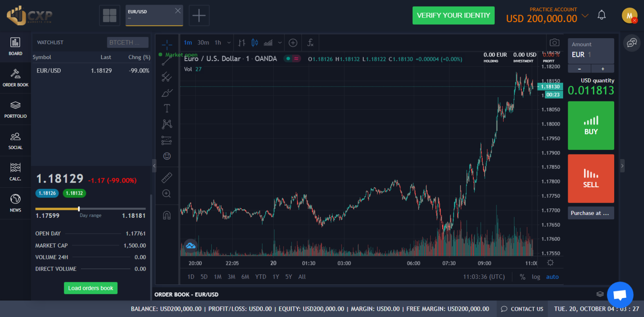This screenshot has width=644, height=317.
Task: Click the BTCETH watchlist search field
Action: pyautogui.click(x=127, y=42)
